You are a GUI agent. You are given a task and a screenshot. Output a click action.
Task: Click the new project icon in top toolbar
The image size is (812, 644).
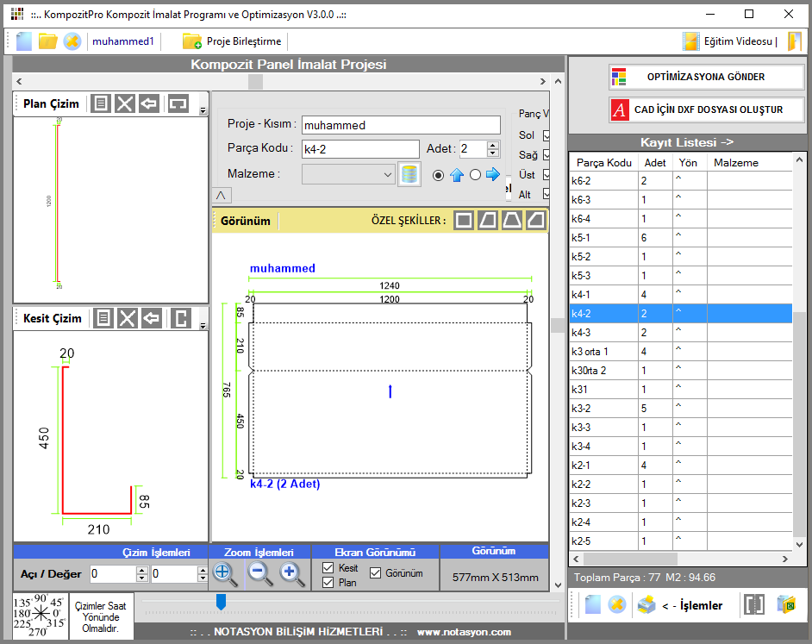(24, 41)
